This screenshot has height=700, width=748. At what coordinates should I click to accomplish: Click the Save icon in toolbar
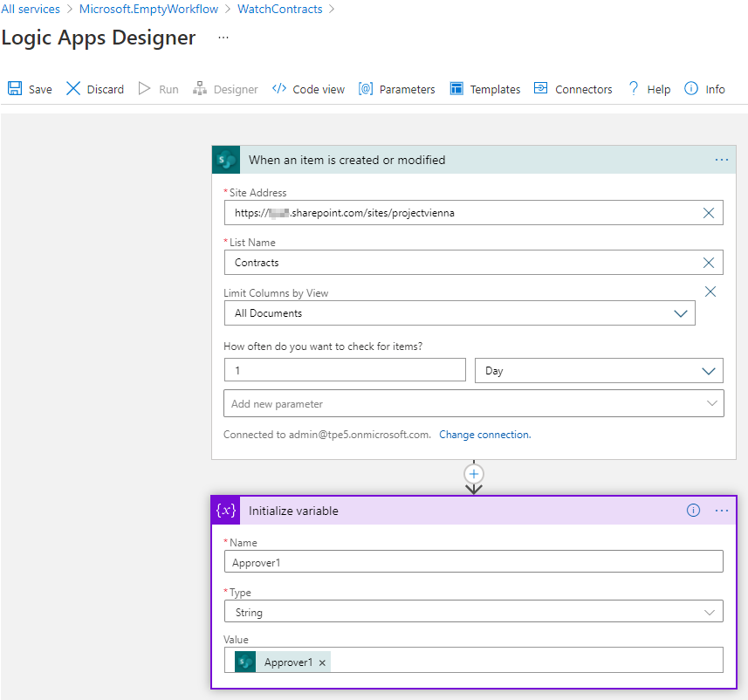[x=15, y=89]
